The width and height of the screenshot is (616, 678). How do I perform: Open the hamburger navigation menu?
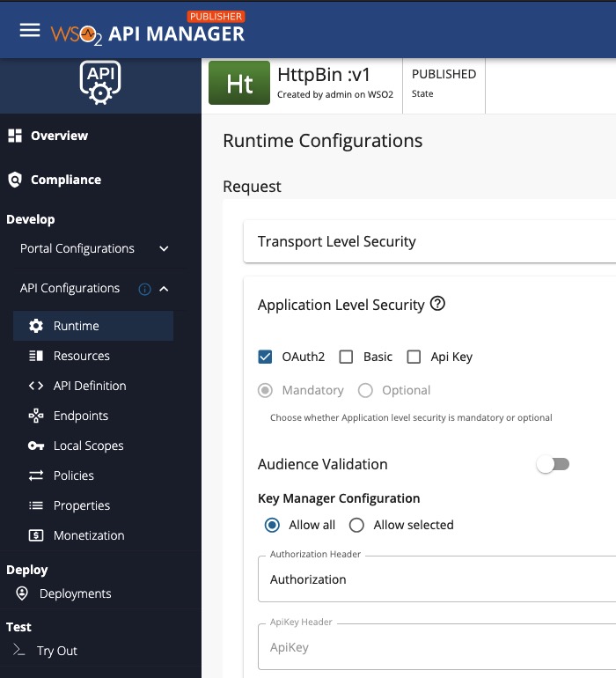(x=30, y=30)
